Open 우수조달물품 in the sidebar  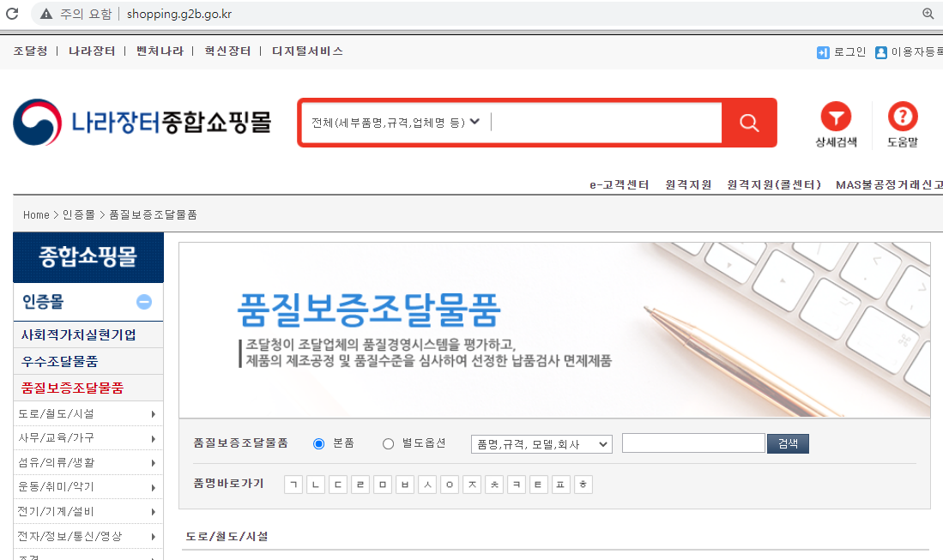pos(59,361)
